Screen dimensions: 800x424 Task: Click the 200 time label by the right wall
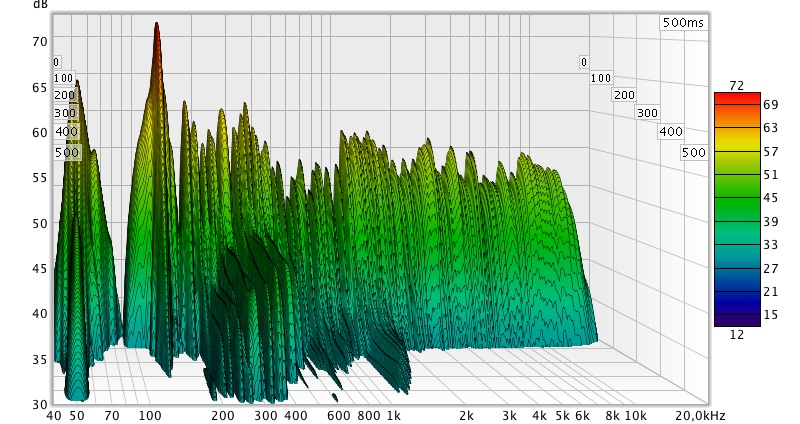624,95
